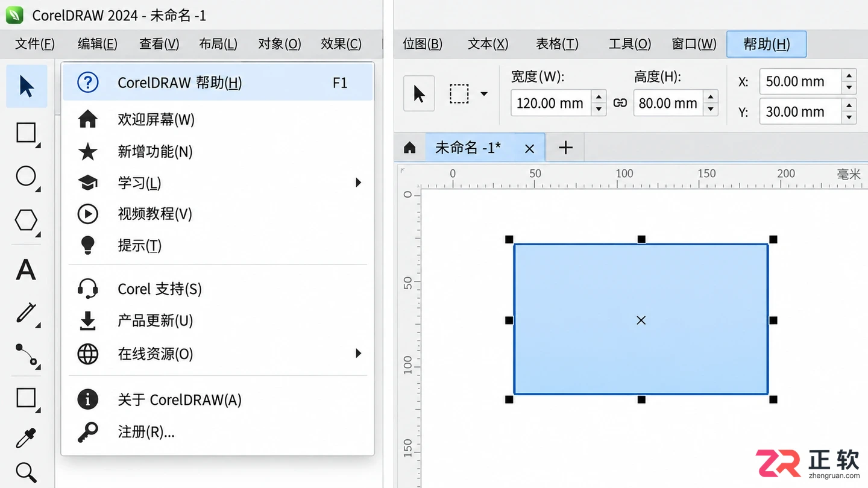Open the 文件(F) menu
The image size is (868, 488).
pos(35,44)
